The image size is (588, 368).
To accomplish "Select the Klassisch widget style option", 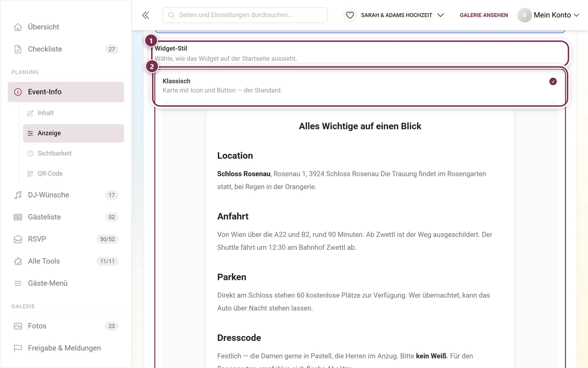I will [360, 88].
